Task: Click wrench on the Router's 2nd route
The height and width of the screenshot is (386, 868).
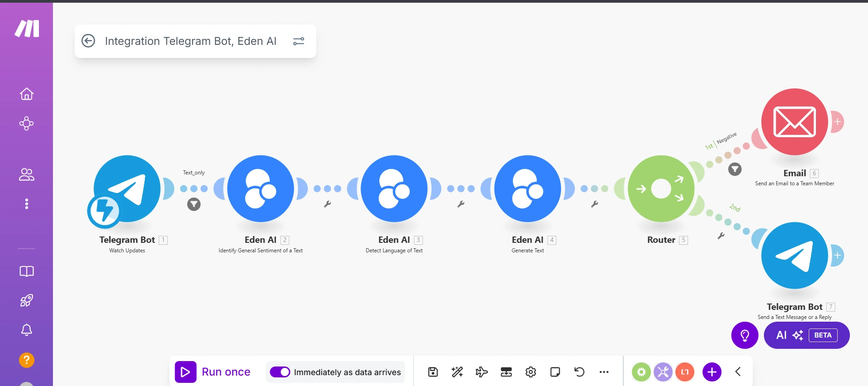Action: [x=721, y=236]
